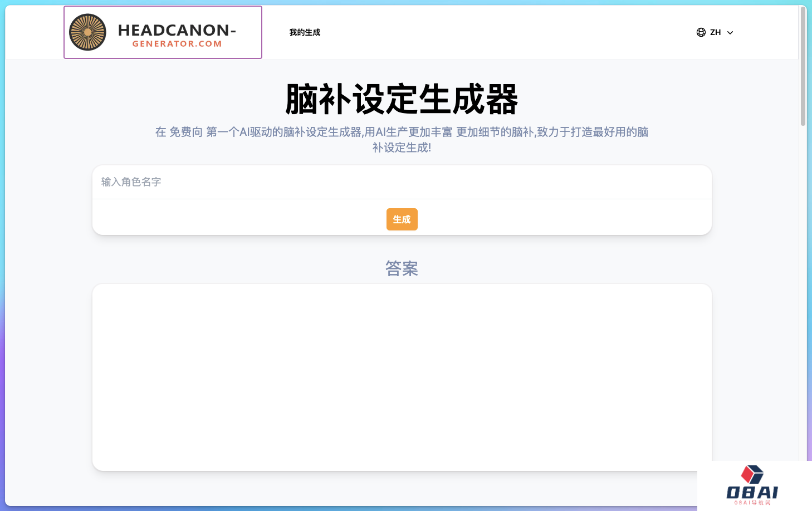Open the ZH language selector
This screenshot has width=812, height=511.
716,32
